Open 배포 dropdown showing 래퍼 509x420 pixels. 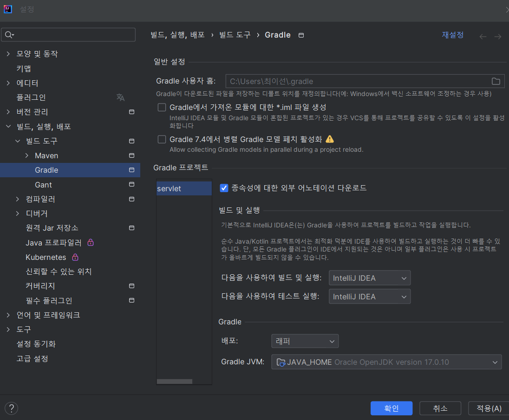pos(305,341)
